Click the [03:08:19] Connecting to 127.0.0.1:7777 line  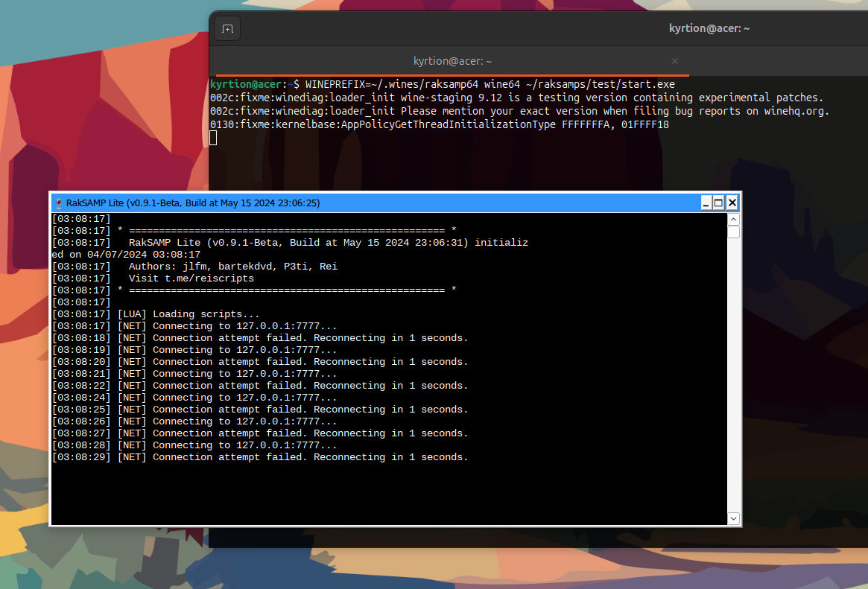tap(194, 350)
